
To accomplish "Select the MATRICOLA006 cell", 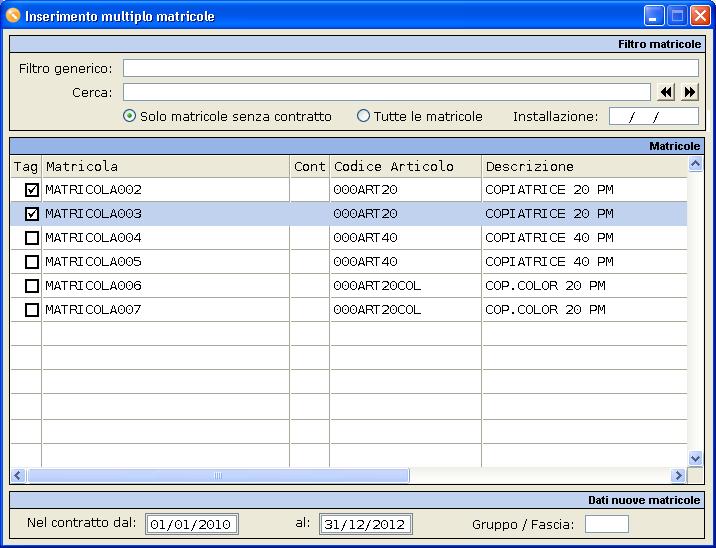I will click(166, 286).
